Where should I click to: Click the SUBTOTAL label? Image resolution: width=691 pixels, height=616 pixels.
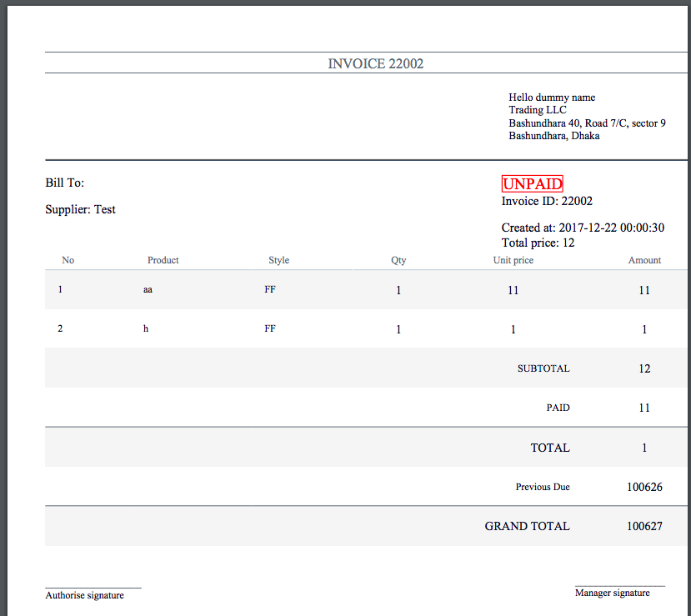point(543,368)
